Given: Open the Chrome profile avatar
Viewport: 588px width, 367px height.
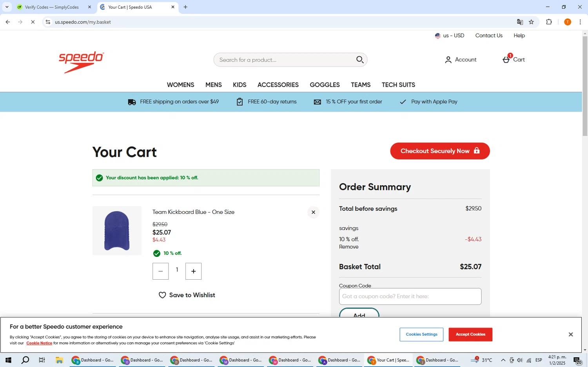Looking at the screenshot, I should click(x=568, y=22).
